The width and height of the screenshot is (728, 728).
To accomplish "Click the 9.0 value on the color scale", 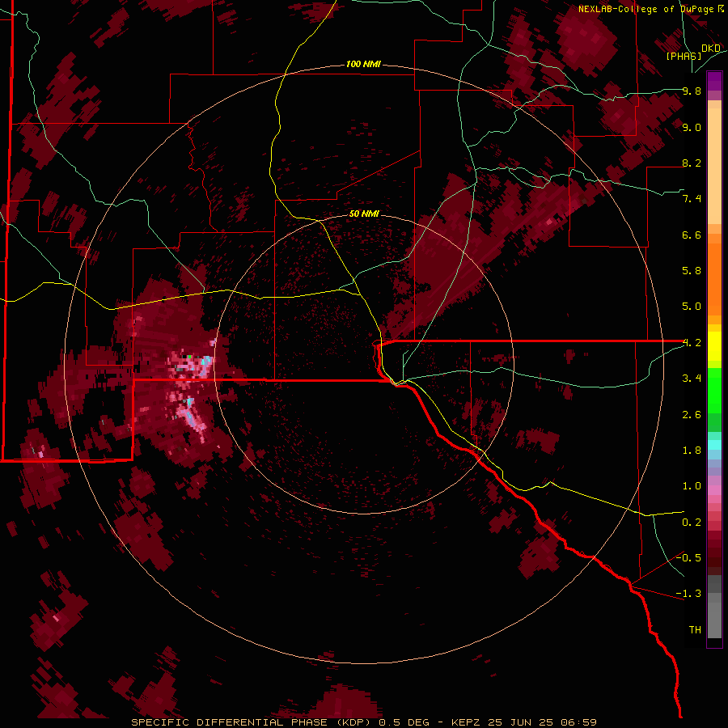I will tap(692, 127).
